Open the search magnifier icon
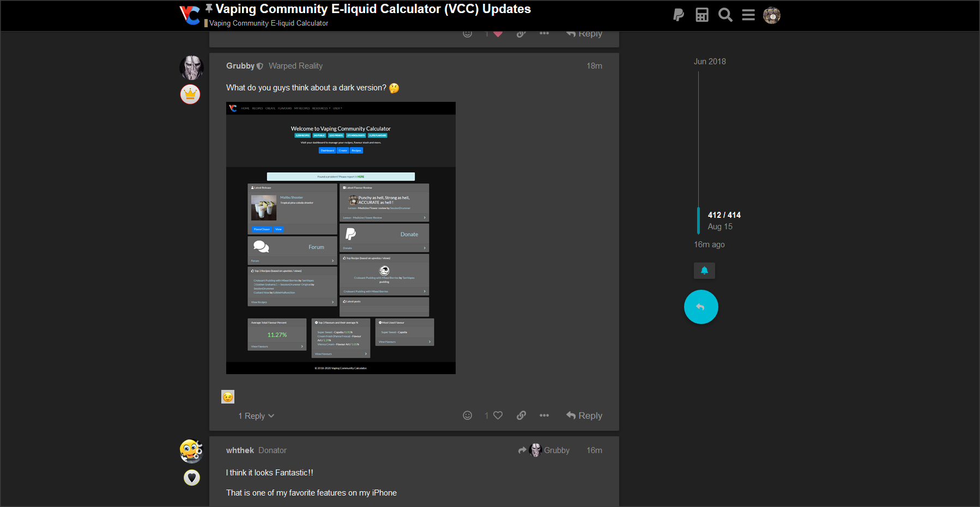This screenshot has width=980, height=507. pos(725,15)
